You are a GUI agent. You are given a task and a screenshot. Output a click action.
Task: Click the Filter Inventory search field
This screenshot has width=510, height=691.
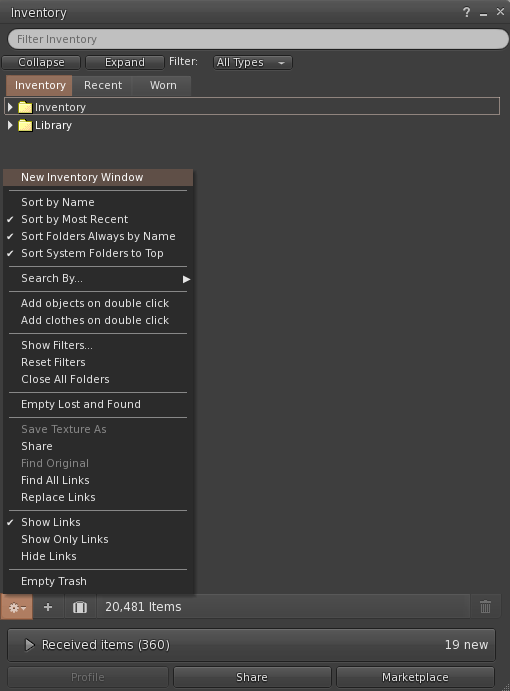tap(258, 39)
